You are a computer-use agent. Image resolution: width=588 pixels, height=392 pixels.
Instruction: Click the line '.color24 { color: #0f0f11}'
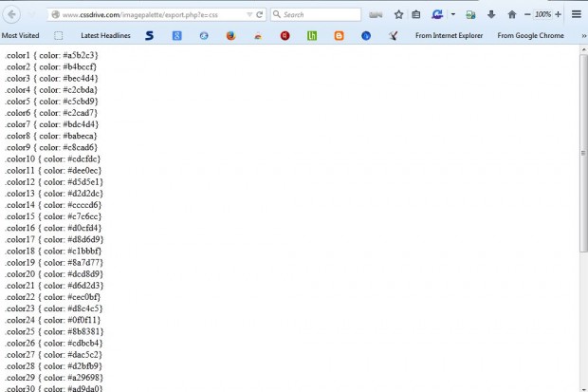point(52,320)
